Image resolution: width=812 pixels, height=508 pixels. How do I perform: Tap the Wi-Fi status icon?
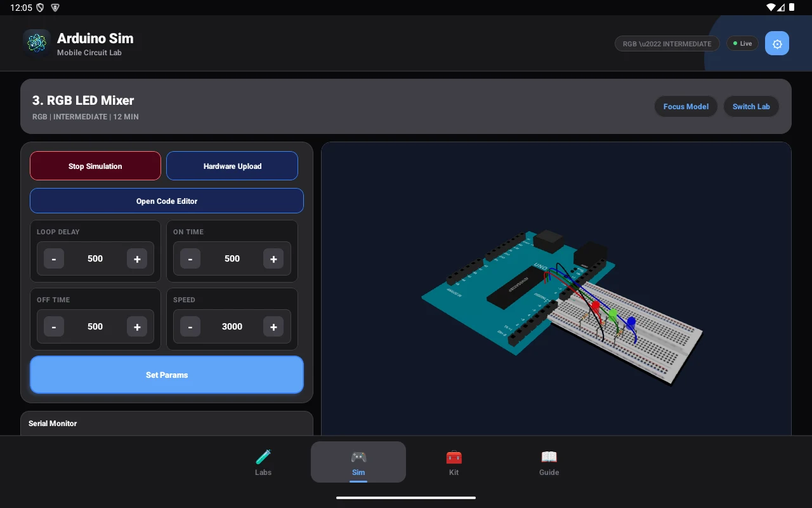click(771, 8)
